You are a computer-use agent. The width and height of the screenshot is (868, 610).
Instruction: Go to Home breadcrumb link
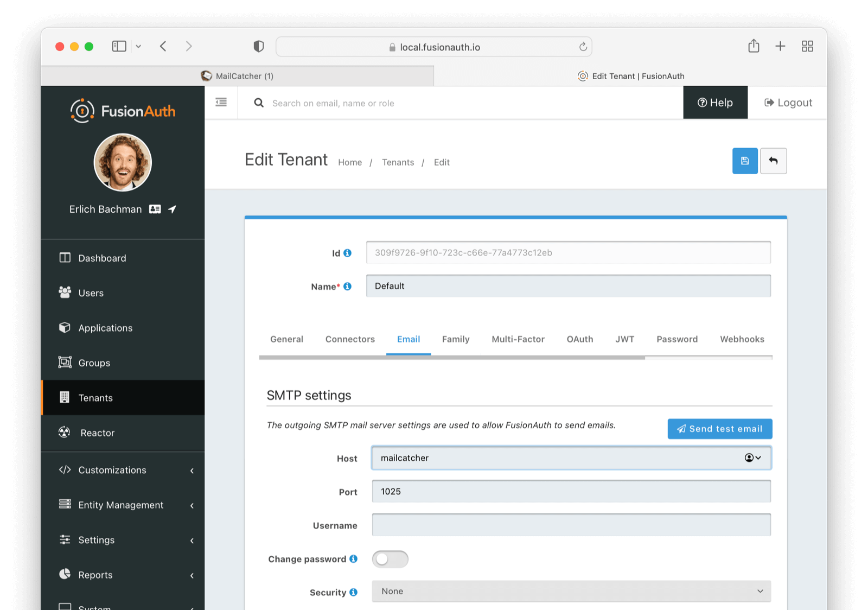[x=350, y=162]
